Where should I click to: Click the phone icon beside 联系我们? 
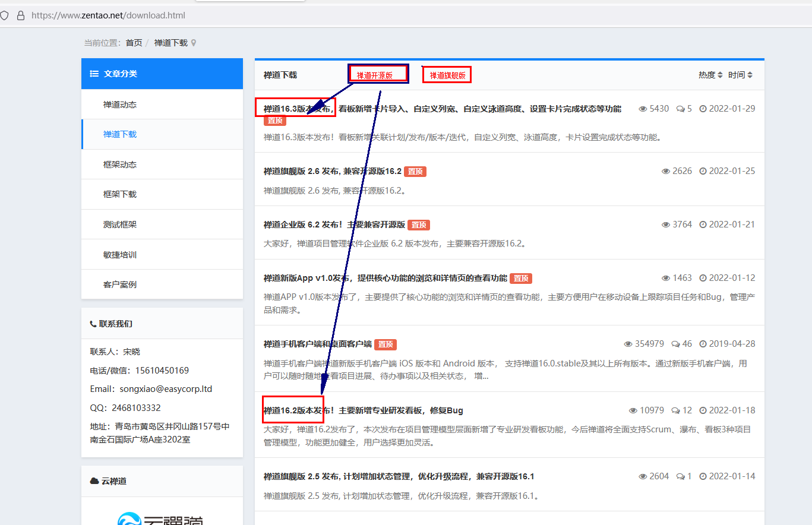point(93,324)
